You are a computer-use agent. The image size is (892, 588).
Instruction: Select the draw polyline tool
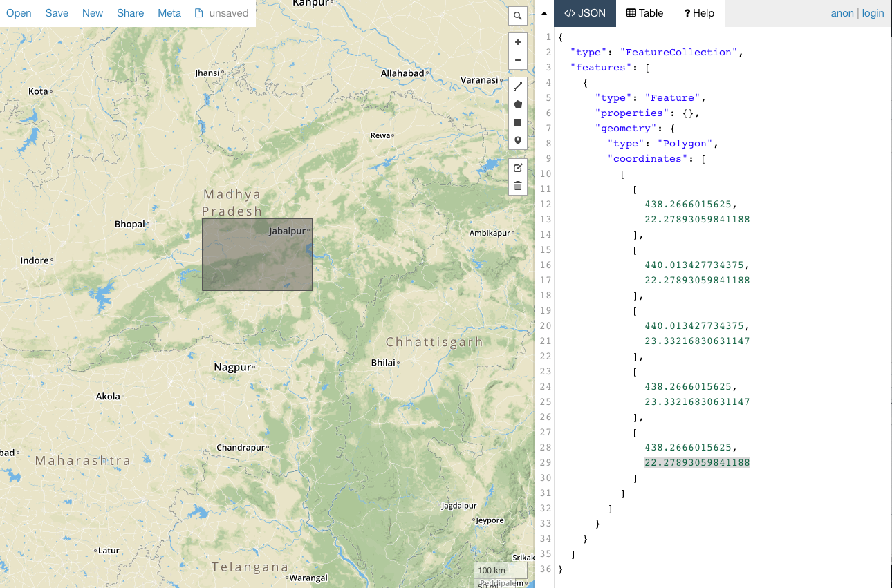(518, 86)
